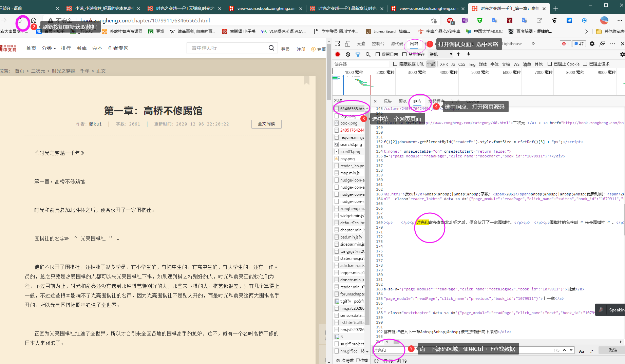The width and height of the screenshot is (625, 364).
Task: Open the 张kui author link
Action: (x=95, y=124)
